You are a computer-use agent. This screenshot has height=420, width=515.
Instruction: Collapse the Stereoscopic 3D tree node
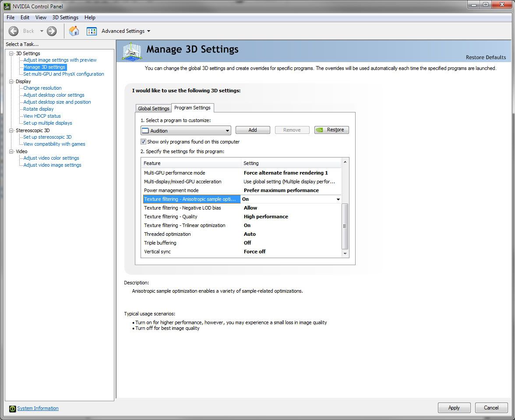coord(11,130)
